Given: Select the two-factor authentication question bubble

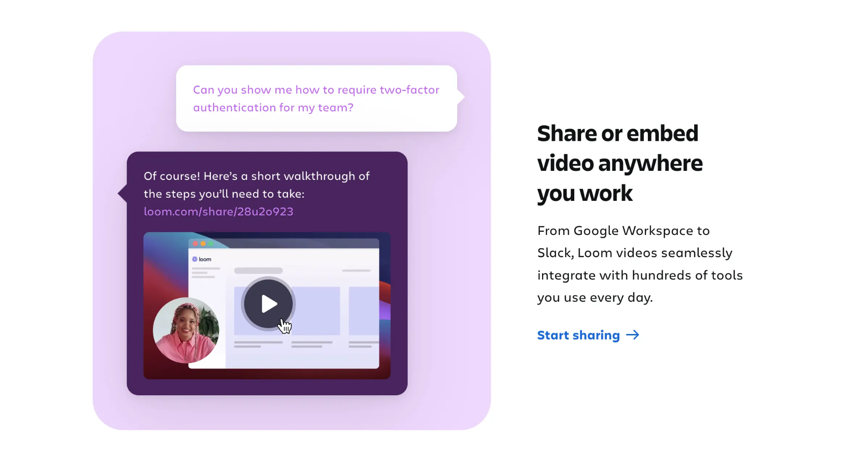Looking at the screenshot, I should coord(316,99).
